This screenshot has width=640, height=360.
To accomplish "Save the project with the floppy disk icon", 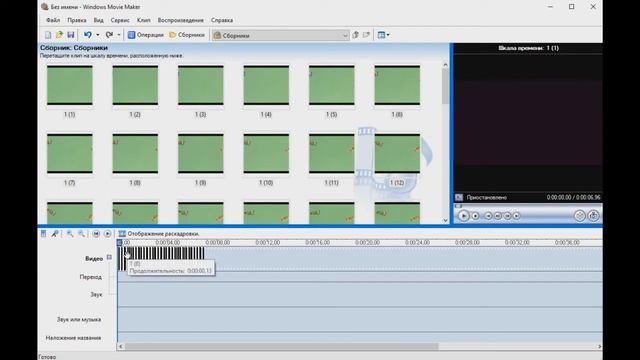I will [71, 35].
